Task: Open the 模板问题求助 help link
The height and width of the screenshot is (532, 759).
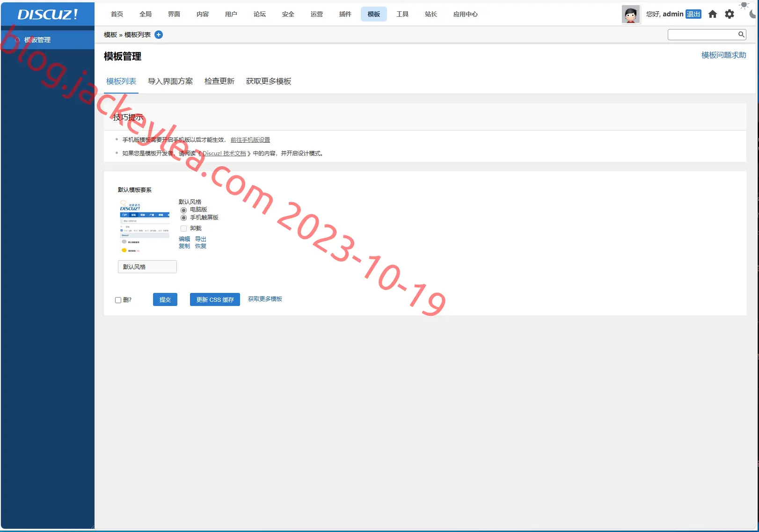Action: (724, 55)
